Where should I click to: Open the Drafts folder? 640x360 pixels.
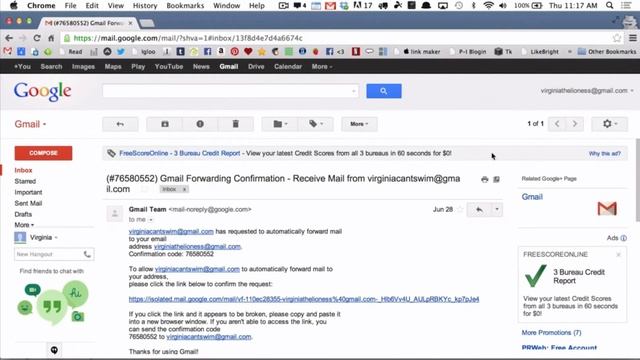point(23,214)
